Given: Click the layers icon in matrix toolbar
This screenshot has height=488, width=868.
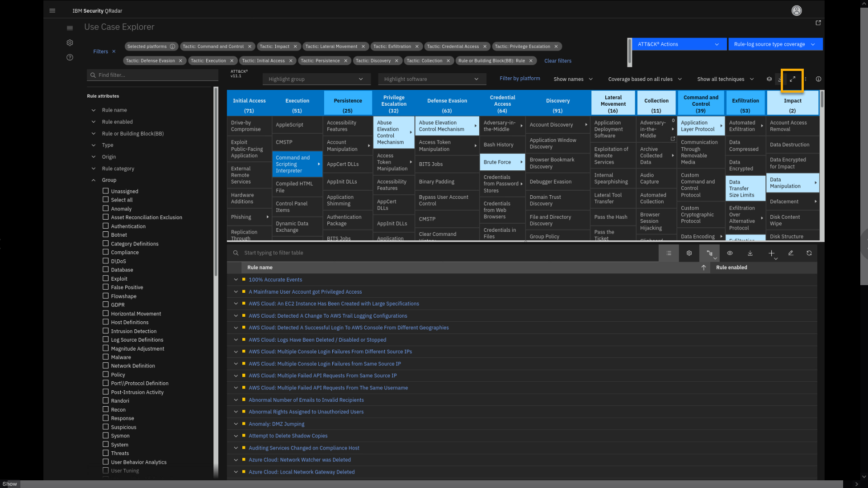Looking at the screenshot, I should point(769,79).
